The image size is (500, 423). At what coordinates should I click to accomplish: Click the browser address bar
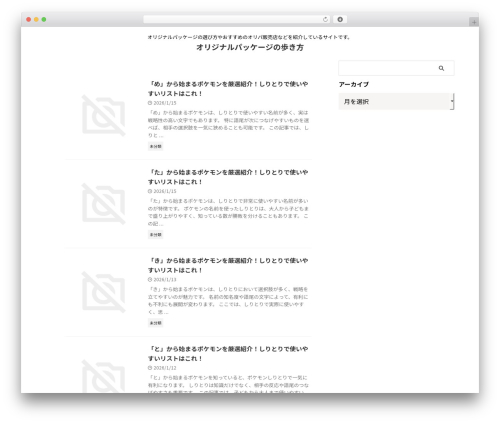[237, 19]
